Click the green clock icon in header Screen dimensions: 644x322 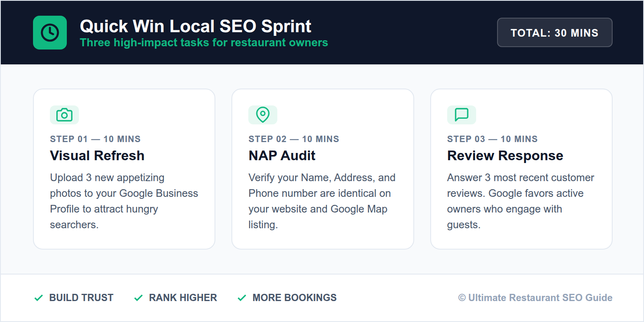pos(50,33)
